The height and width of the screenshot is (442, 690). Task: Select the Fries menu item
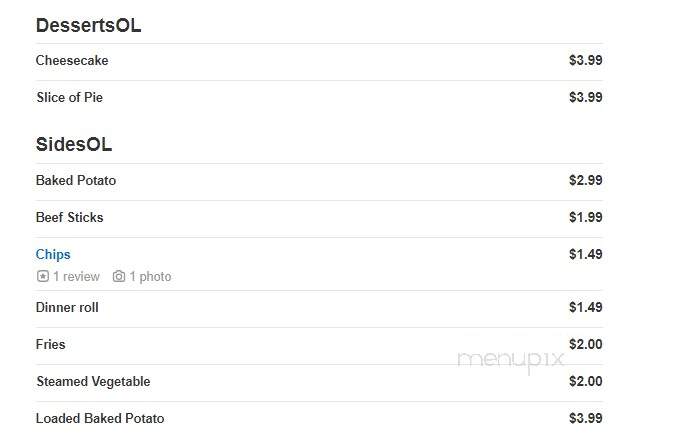[x=51, y=344]
